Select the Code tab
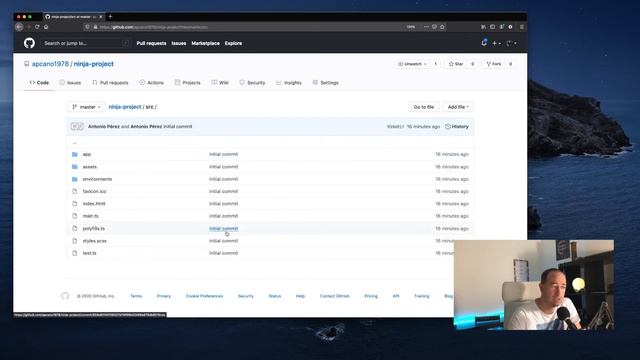The height and width of the screenshot is (360, 640). pos(39,82)
